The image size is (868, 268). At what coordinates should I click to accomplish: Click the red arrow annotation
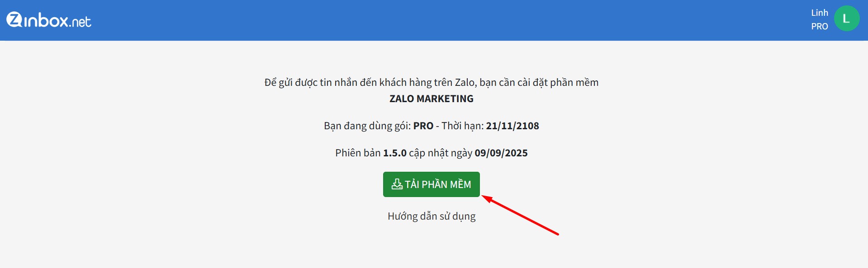click(520, 215)
